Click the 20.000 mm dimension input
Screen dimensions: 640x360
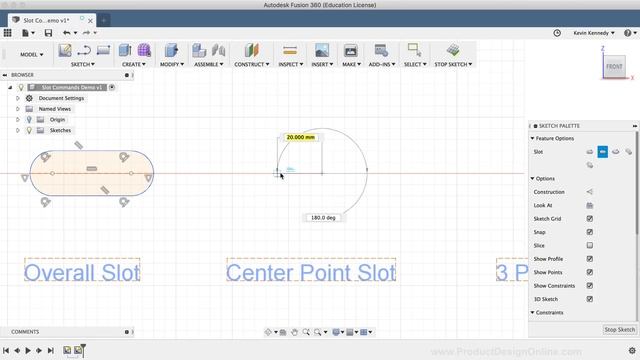[x=301, y=137]
